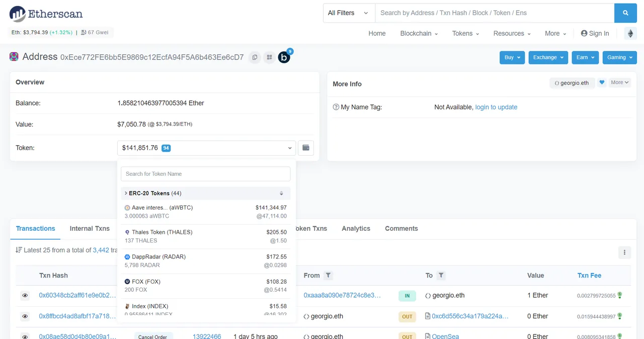This screenshot has height=339, width=644.
Task: Click the aWBTC token icon
Action: (x=127, y=208)
